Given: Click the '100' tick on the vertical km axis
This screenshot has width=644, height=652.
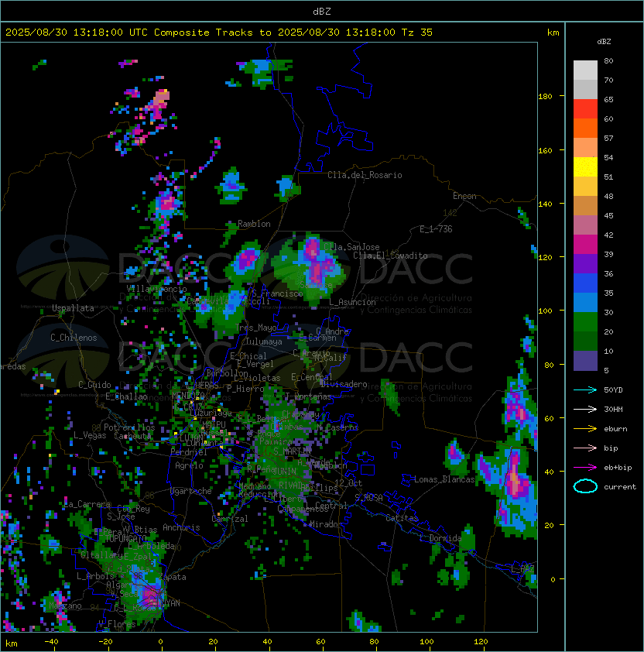Looking at the screenshot, I should (x=545, y=311).
